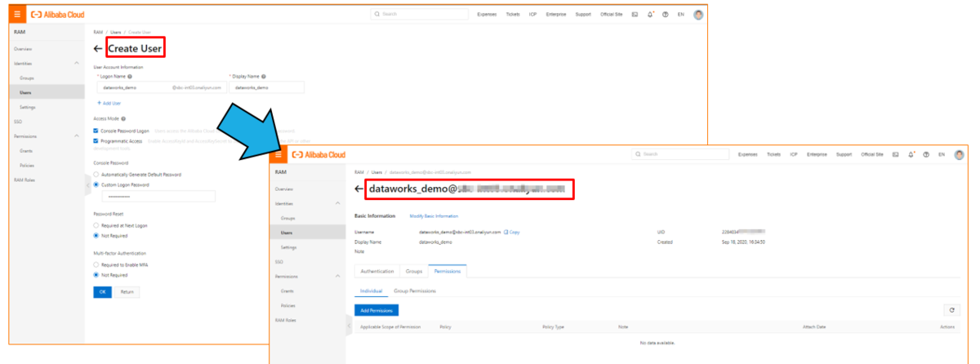This screenshot has height=364, width=980.
Task: Copy the username with Copy link
Action: point(512,233)
